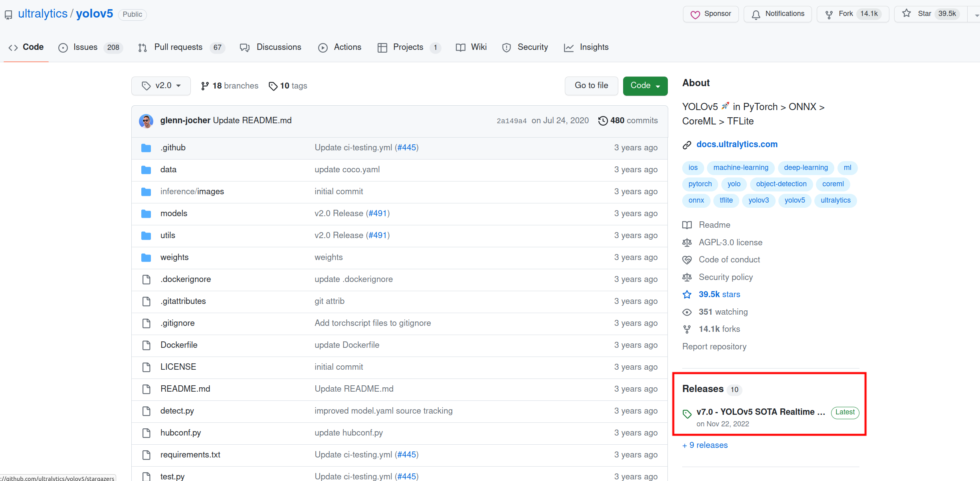Click the Readme book icon
Image resolution: width=980 pixels, height=481 pixels.
[687, 225]
